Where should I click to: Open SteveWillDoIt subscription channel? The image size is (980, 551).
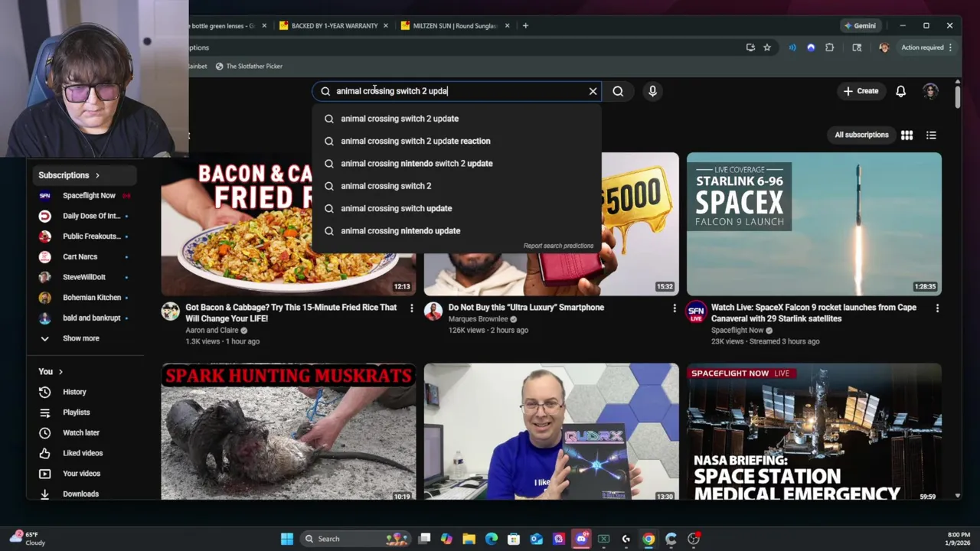click(x=84, y=277)
